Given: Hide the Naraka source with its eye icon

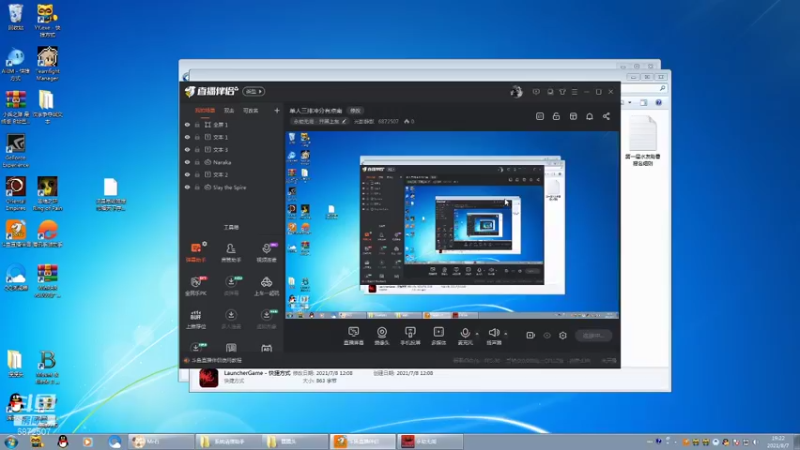Looking at the screenshot, I should pos(187,162).
